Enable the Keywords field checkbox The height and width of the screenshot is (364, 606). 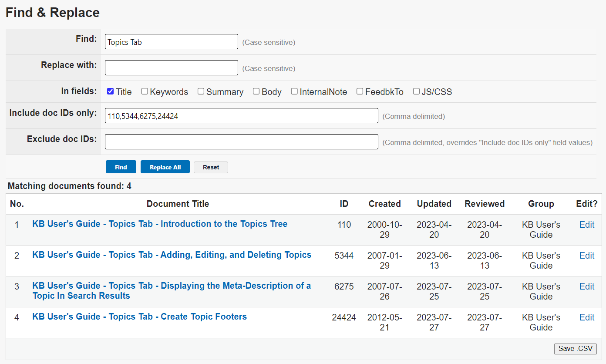click(x=145, y=91)
